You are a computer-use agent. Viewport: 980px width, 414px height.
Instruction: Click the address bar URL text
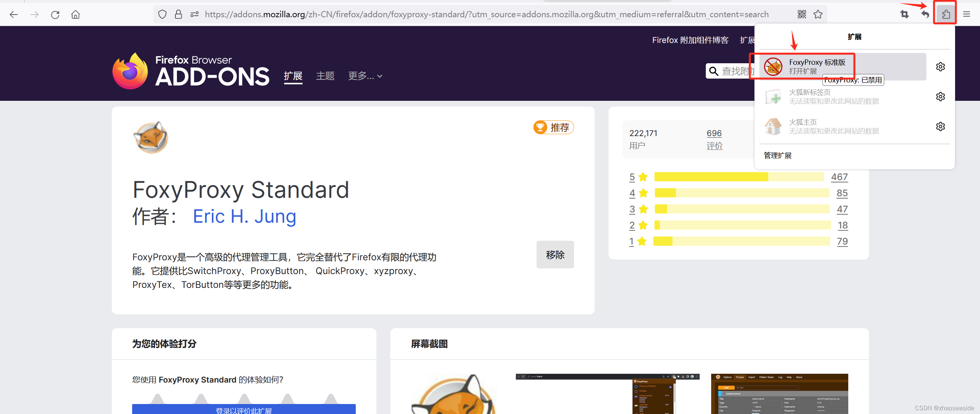[486, 15]
